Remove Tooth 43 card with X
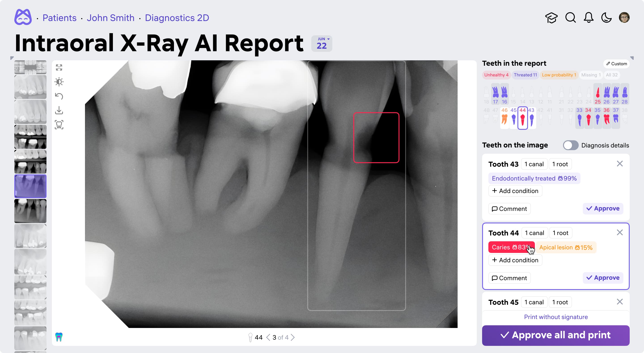This screenshot has width=644, height=353. [x=619, y=164]
